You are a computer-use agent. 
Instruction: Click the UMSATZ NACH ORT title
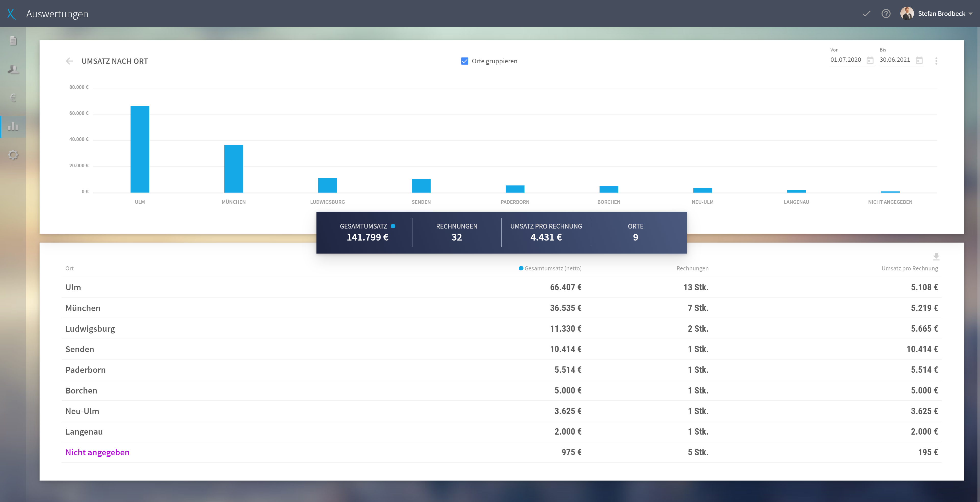tap(115, 61)
